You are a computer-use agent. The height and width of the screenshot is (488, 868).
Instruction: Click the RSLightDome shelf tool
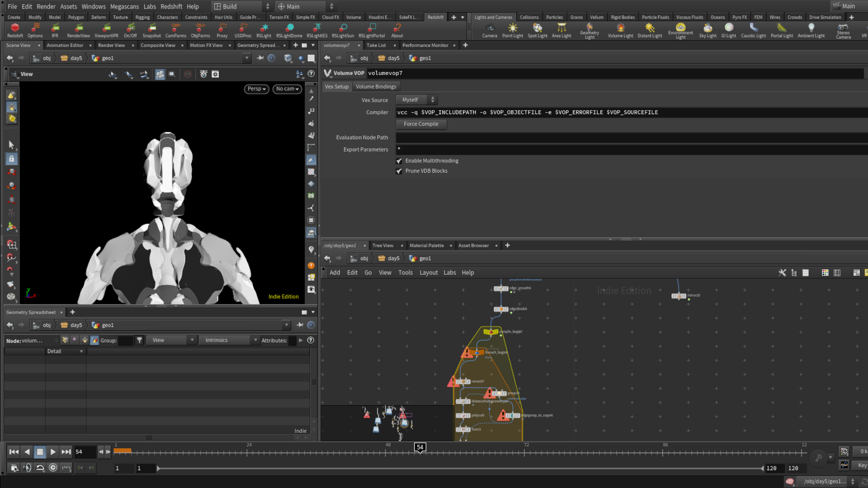289,30
